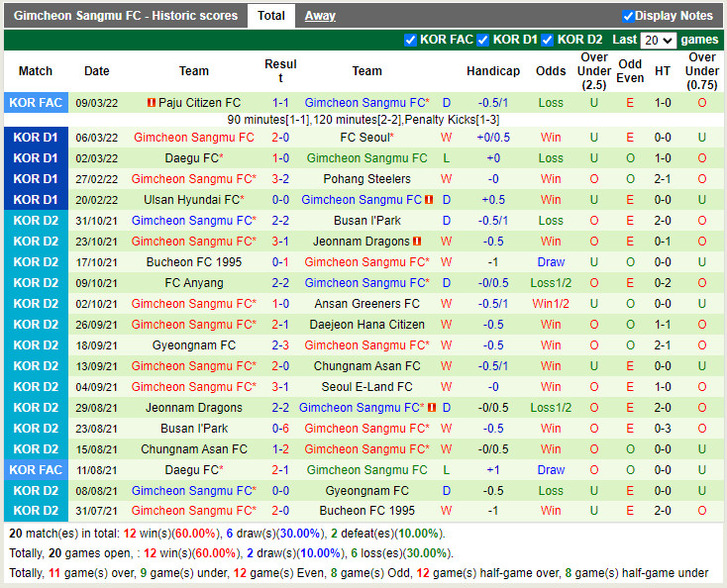Open the 3-2 match result link
The width and height of the screenshot is (727, 588).
pyautogui.click(x=280, y=179)
